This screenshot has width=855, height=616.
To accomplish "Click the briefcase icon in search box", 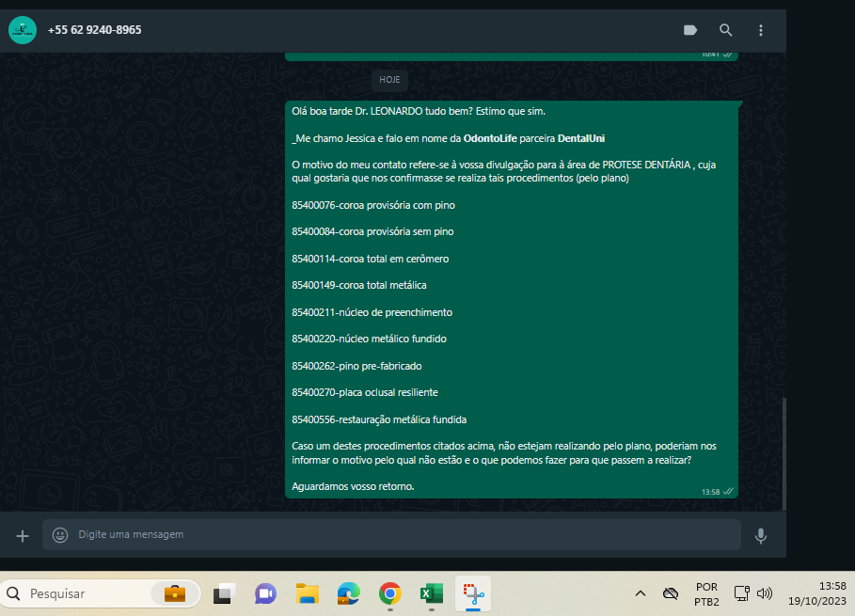I will pos(175,593).
